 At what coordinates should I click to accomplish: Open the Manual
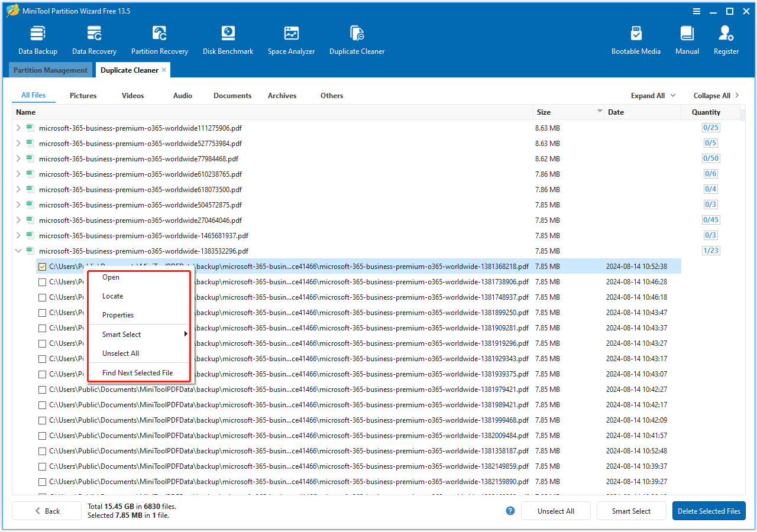687,38
